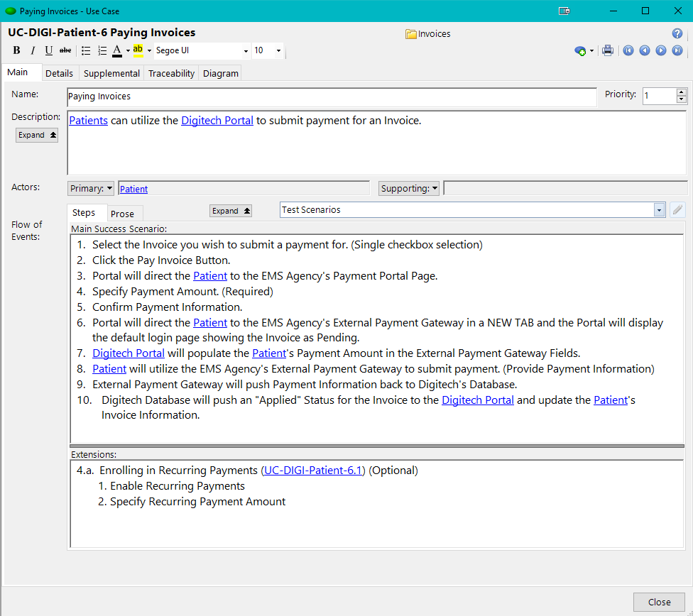
Task: Expand the Flow of Events section
Action: tap(230, 211)
